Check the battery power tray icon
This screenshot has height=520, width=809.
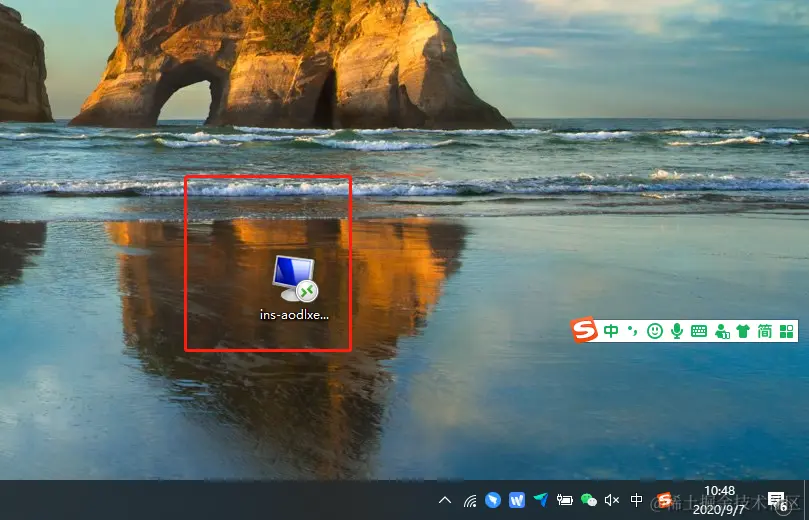click(x=564, y=500)
